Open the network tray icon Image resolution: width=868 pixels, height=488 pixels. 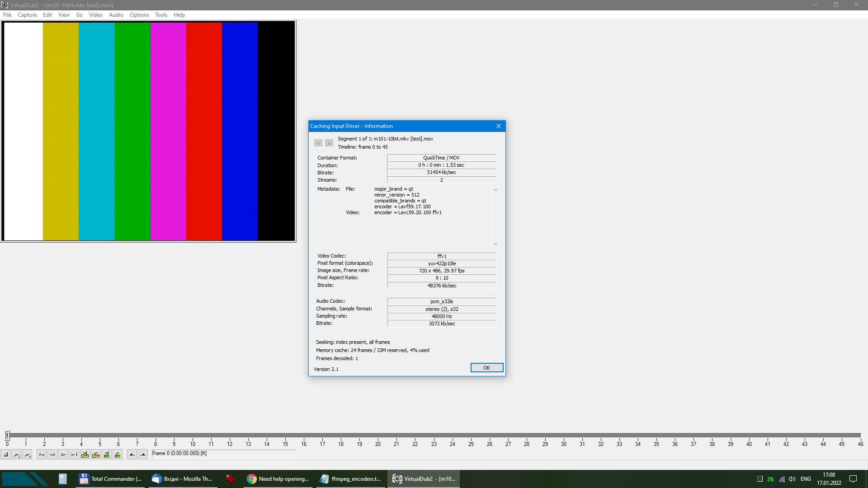coord(782,479)
